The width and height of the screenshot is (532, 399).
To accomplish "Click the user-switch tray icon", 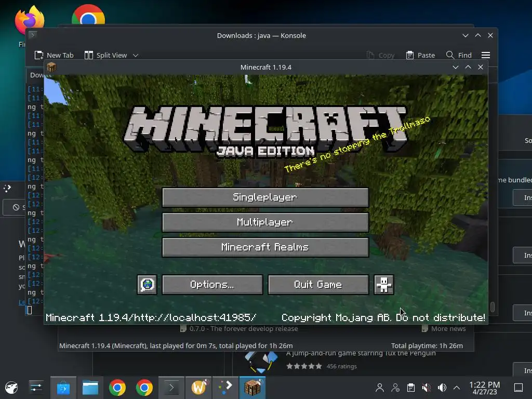I will [x=395, y=388].
